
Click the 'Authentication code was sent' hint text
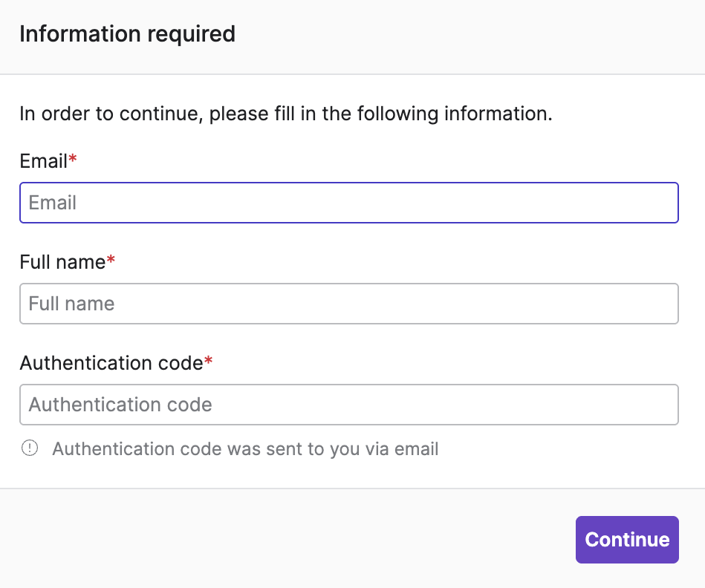tap(245, 449)
